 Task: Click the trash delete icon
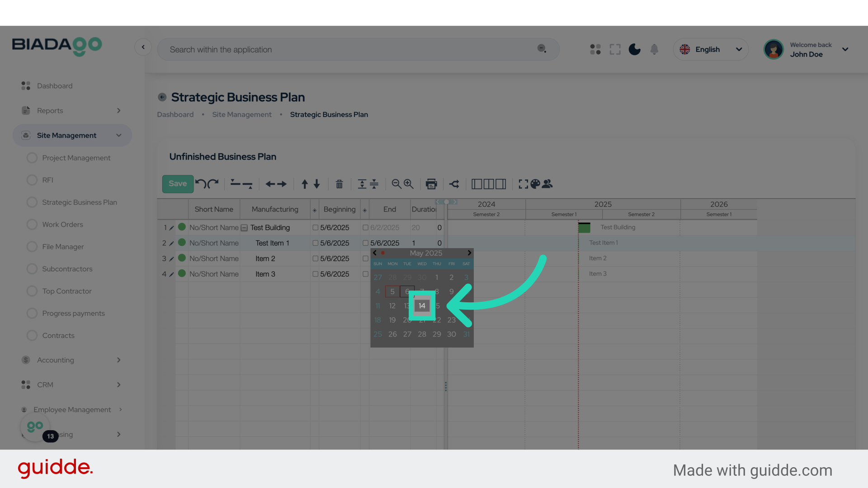(x=339, y=184)
